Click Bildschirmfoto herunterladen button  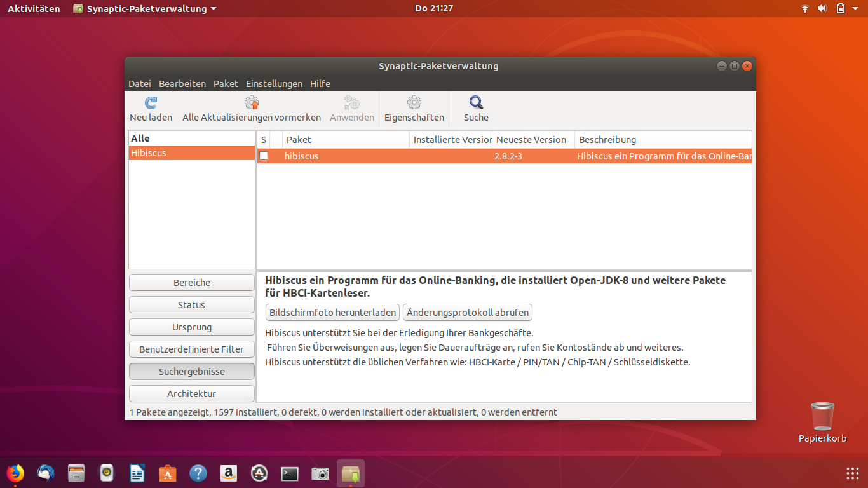(333, 313)
